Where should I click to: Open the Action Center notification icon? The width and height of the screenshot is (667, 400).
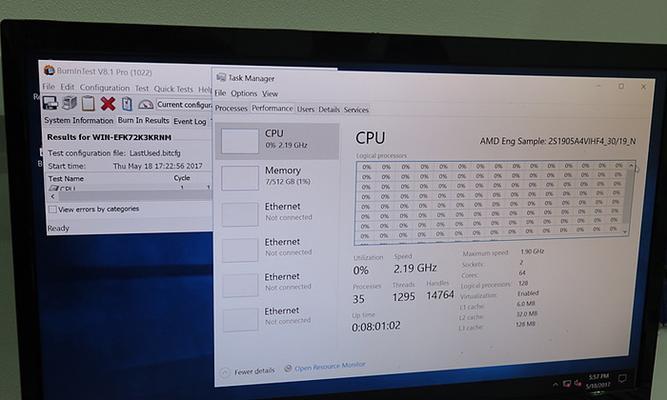point(622,378)
